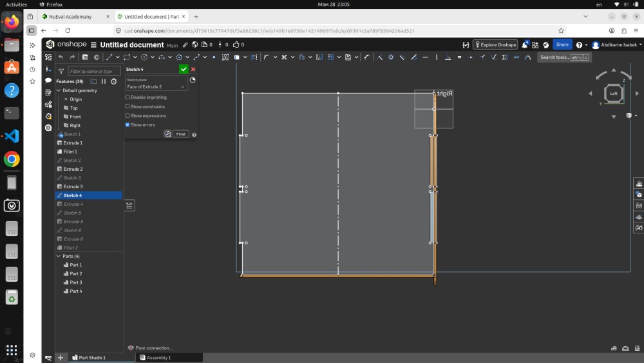Enable the Show expressions checkbox
Viewport: 644px width, 363px height.
[128, 115]
